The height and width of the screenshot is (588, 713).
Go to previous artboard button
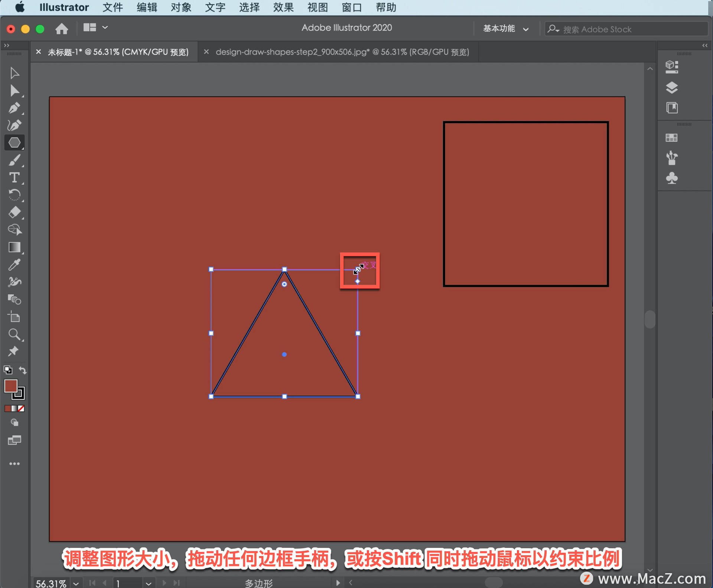pyautogui.click(x=105, y=583)
